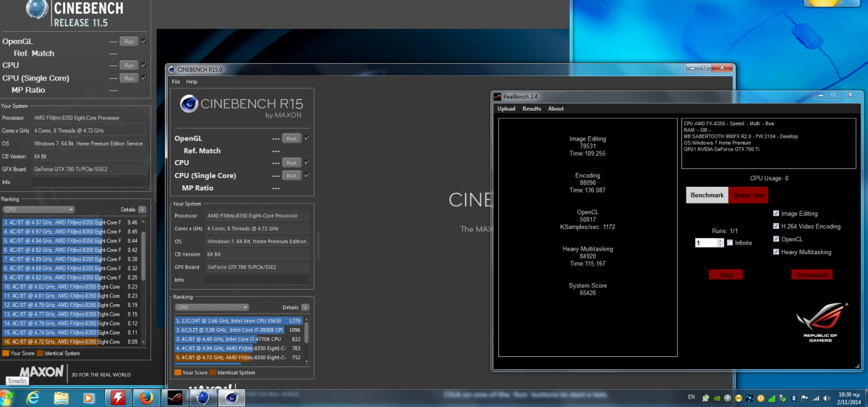Image resolution: width=868 pixels, height=407 pixels.
Task: Click Info field in Cinebench R15
Action: [258, 280]
